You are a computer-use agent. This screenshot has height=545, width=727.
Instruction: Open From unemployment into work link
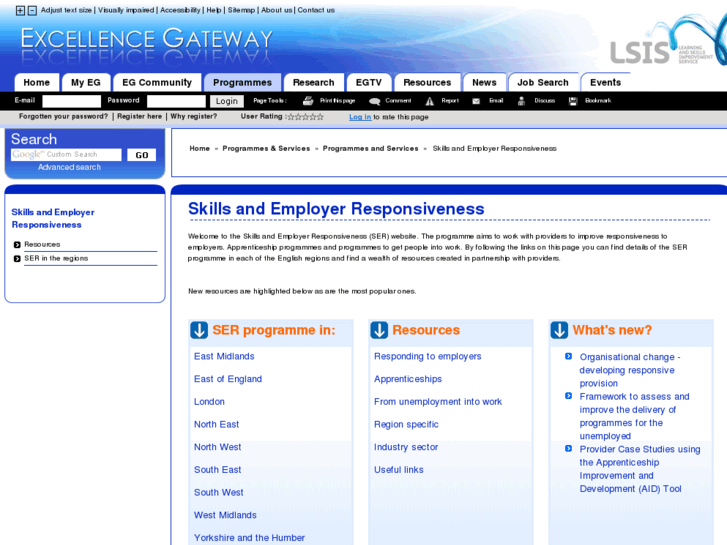click(x=438, y=402)
